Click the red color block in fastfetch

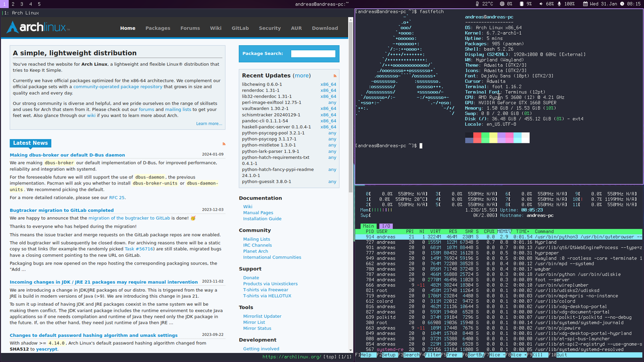click(477, 138)
